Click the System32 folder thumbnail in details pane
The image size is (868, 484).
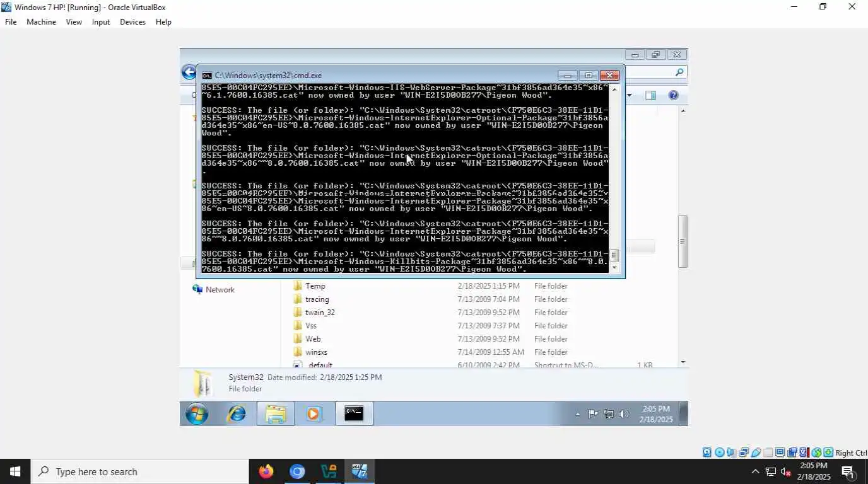(x=203, y=383)
